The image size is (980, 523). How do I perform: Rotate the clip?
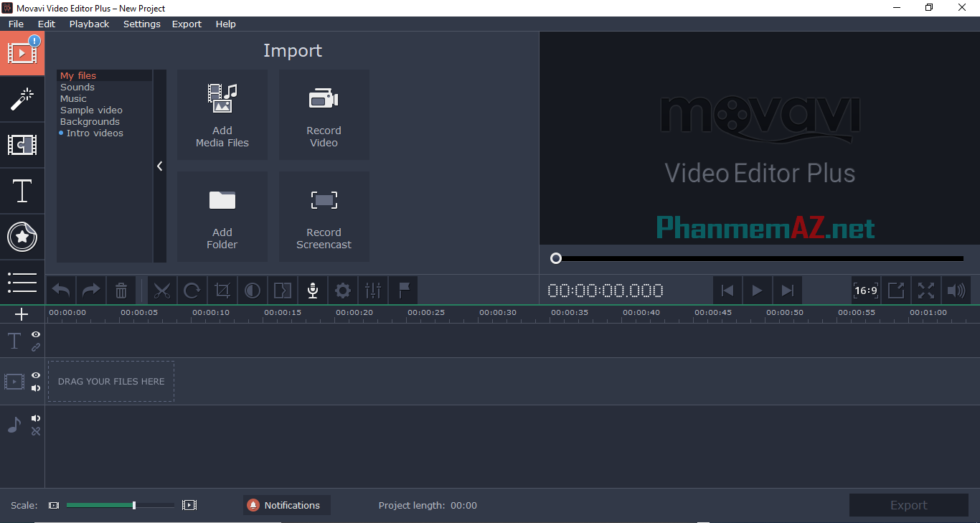coord(192,290)
